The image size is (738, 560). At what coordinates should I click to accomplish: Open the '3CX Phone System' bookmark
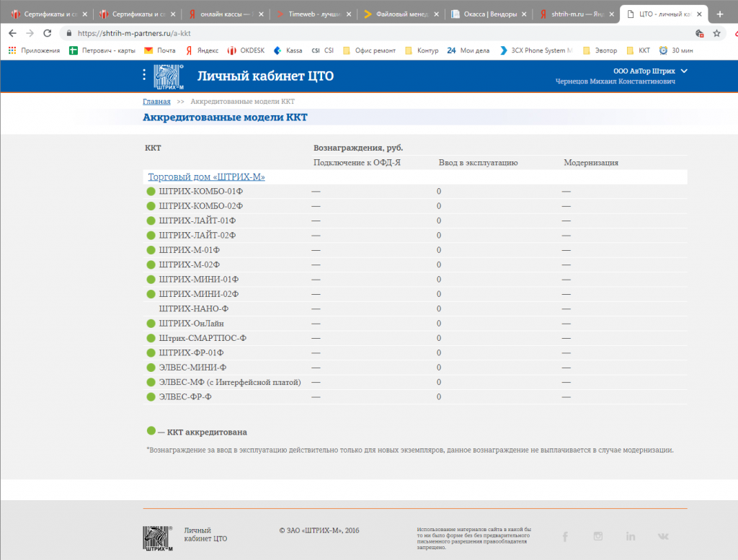click(536, 50)
